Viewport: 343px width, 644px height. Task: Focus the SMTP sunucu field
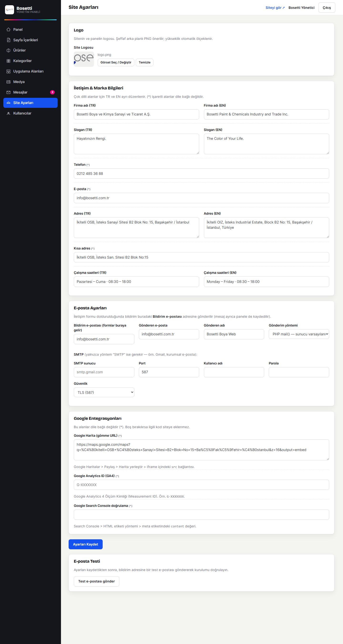104,372
